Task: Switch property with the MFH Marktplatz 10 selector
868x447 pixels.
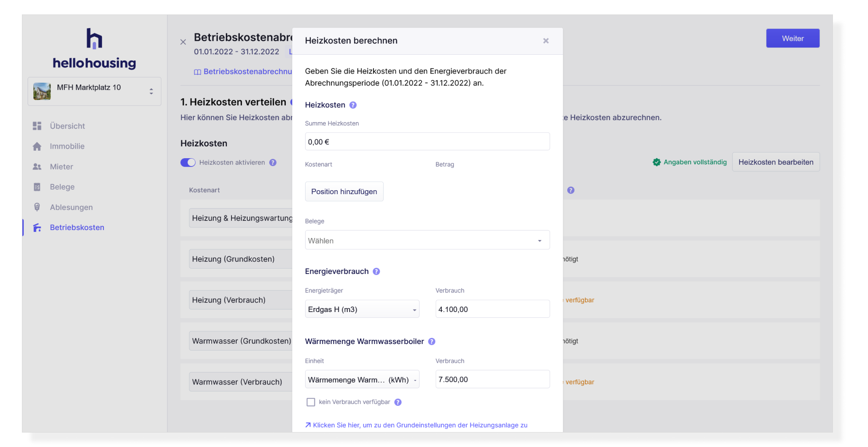Action: point(94,91)
